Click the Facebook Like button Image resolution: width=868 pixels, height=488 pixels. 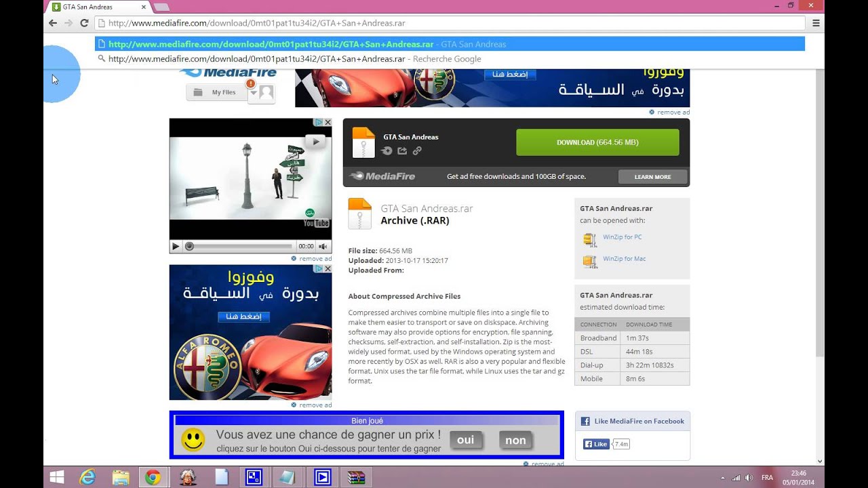click(x=597, y=444)
